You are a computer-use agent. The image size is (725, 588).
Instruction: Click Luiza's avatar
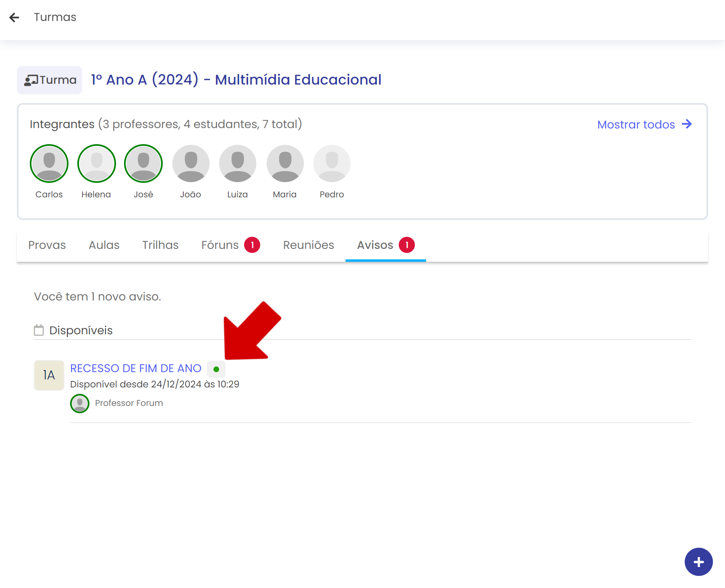[238, 164]
